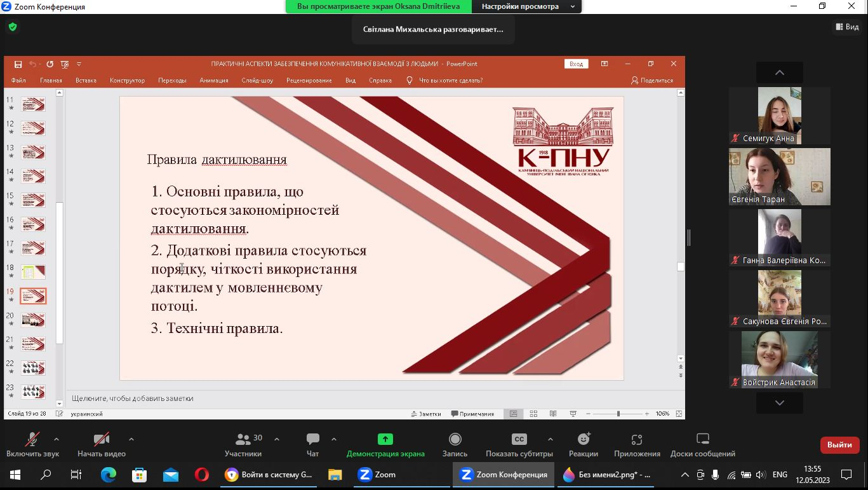The image size is (868, 490).
Task: Open the Zoom Participants panel
Action: 243,440
